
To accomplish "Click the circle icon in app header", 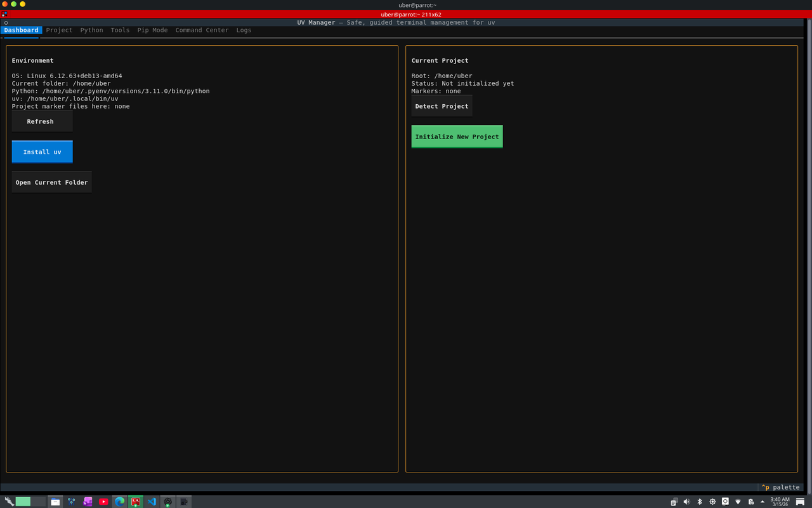I will coord(6,23).
